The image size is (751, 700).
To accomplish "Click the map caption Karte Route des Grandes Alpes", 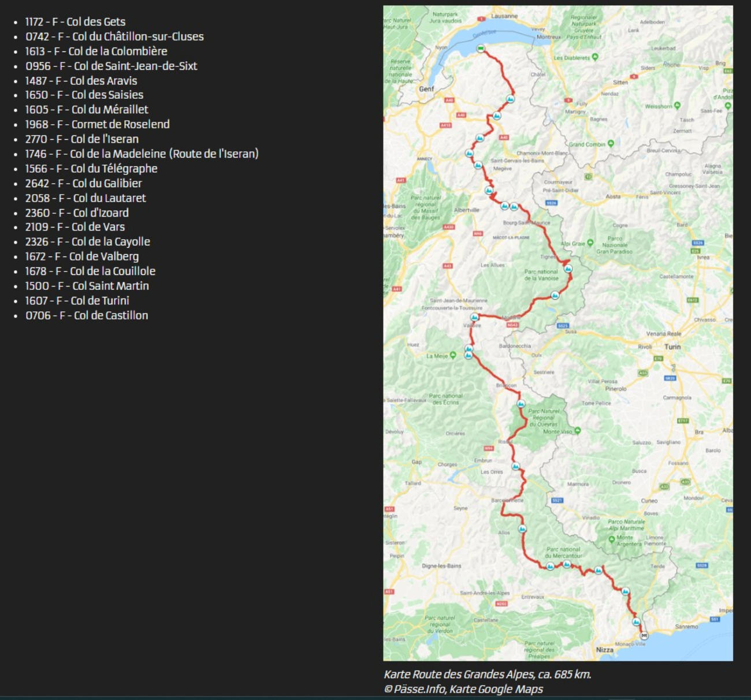I will (x=487, y=674).
